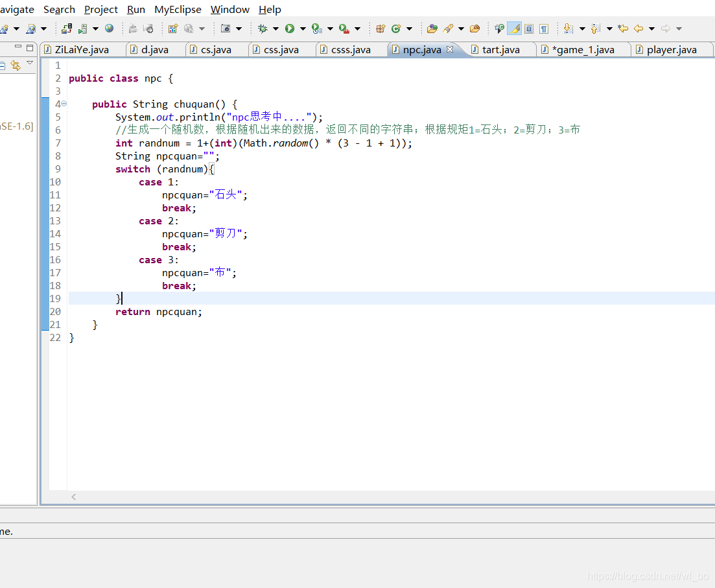Click the Open Task folder icon
This screenshot has width=715, height=588.
[475, 29]
